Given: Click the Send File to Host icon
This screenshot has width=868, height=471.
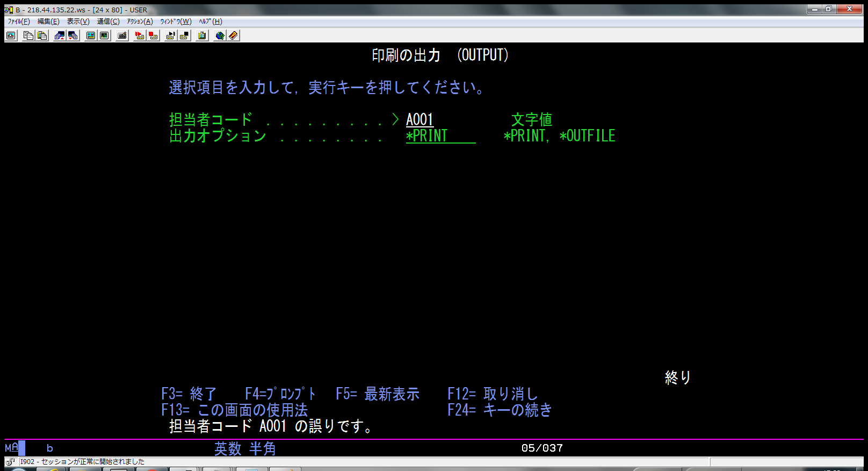Looking at the screenshot, I should pos(60,35).
